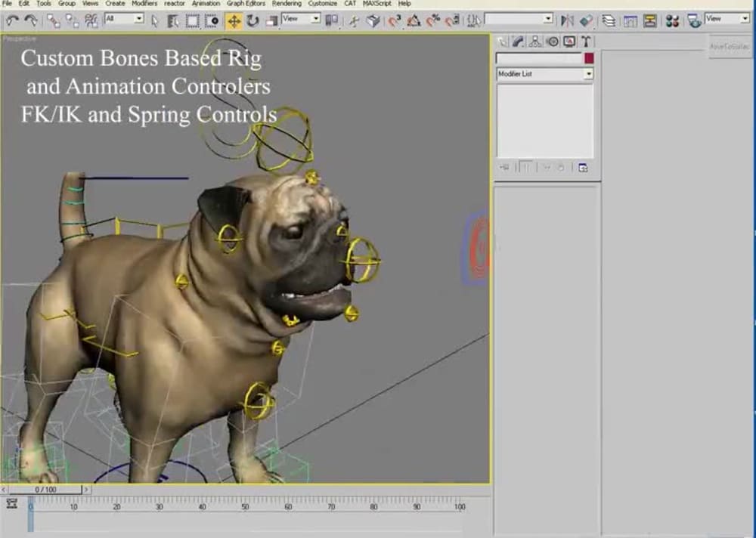Click the object color swatch
This screenshot has height=538, width=756.
590,57
